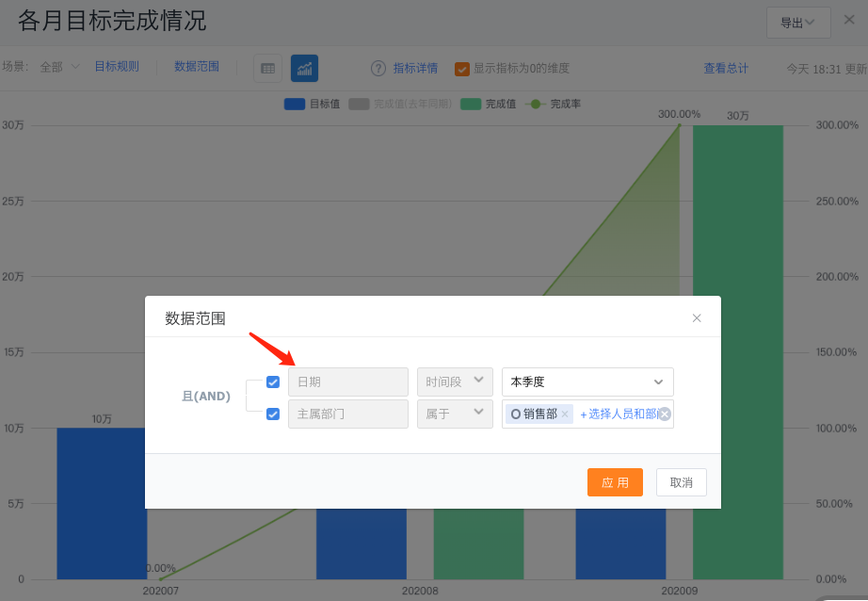Uncheck the 主属部门 filter checkbox
Screen dimensions: 868x601
273,414
